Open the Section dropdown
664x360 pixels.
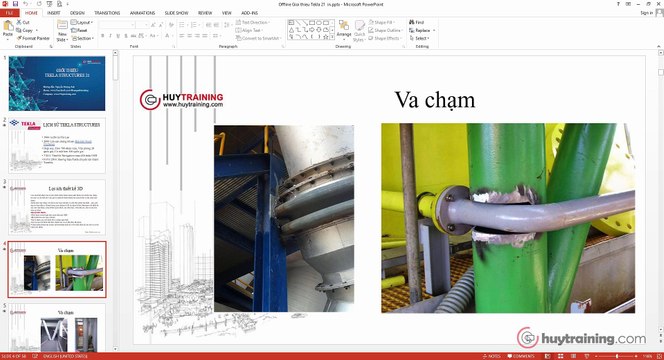(82, 38)
